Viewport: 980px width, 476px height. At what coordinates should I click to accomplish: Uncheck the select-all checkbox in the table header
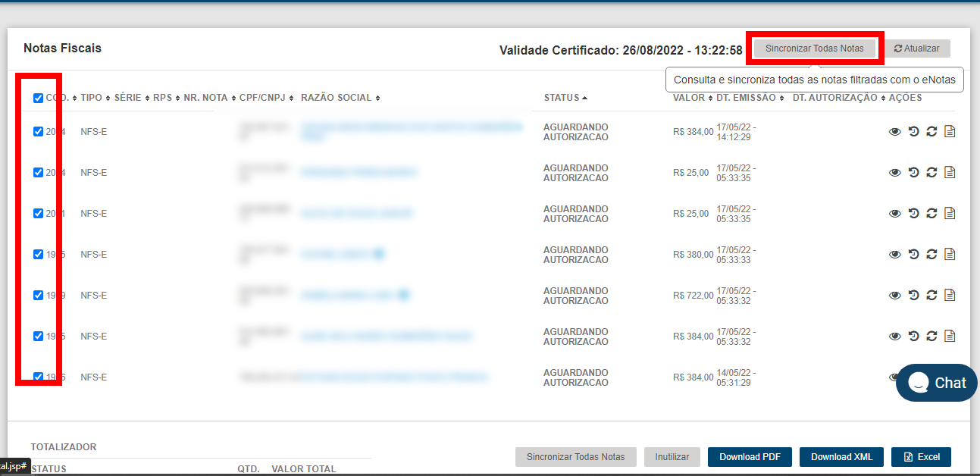click(x=38, y=98)
